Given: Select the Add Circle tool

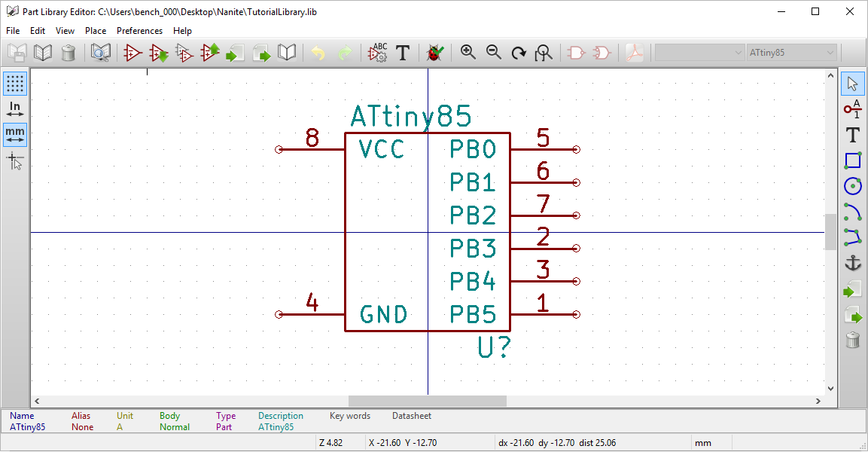Looking at the screenshot, I should point(853,185).
